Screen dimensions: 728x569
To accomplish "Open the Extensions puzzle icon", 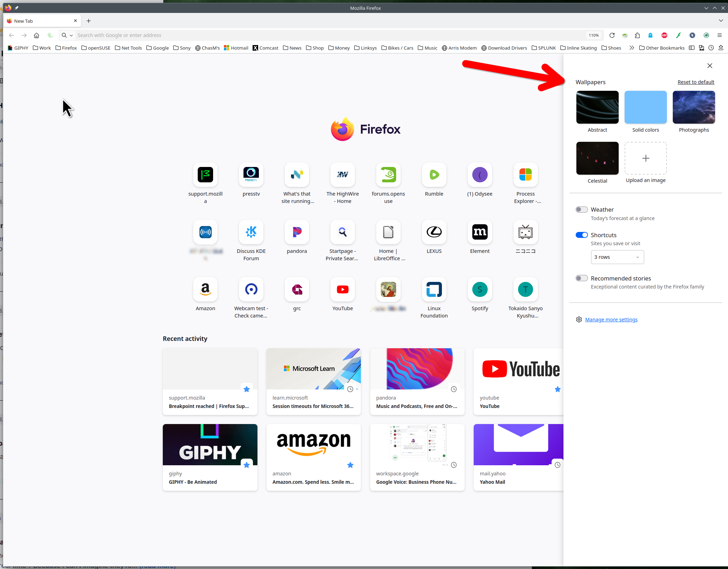I will coord(637,35).
